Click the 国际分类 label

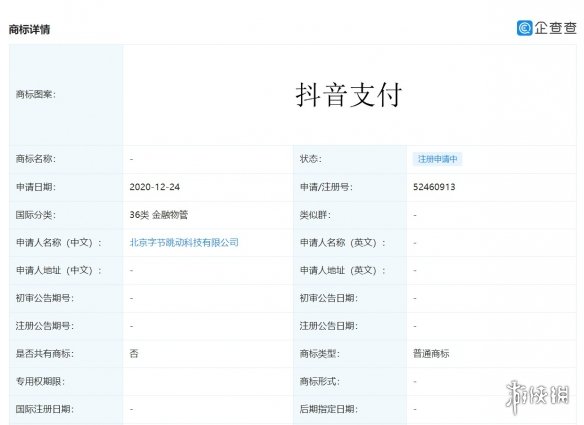tap(36, 215)
